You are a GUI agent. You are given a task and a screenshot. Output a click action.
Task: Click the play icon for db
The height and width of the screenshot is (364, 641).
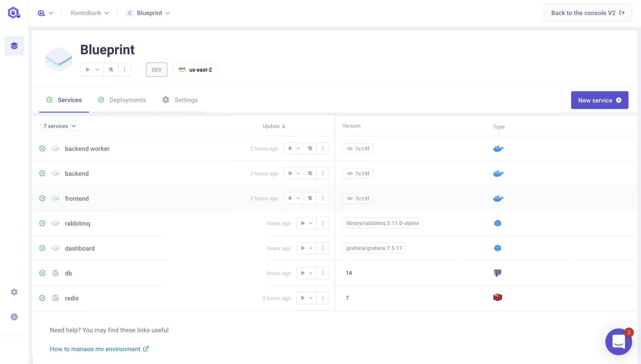point(303,273)
